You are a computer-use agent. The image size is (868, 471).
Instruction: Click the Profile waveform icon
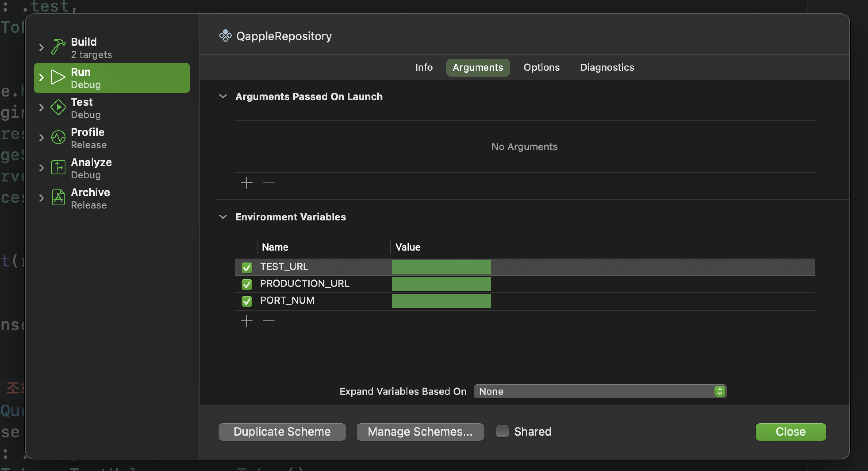point(58,137)
